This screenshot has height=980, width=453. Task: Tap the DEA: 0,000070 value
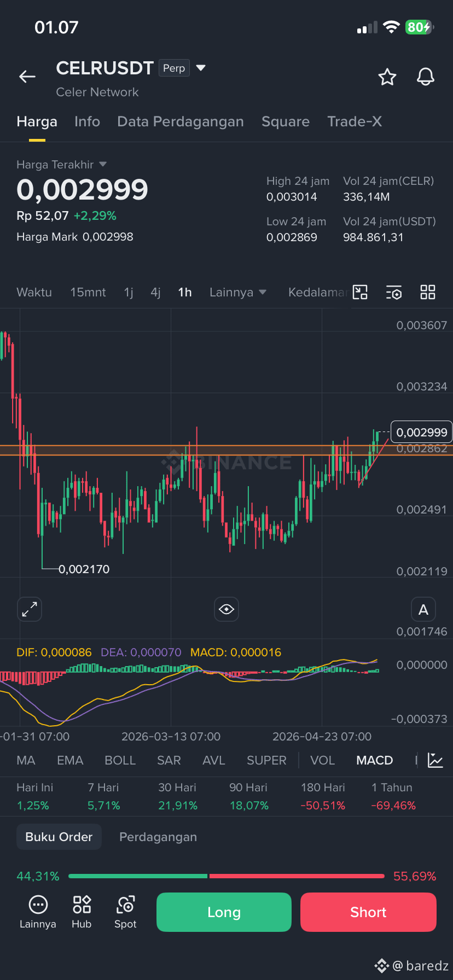(x=141, y=652)
